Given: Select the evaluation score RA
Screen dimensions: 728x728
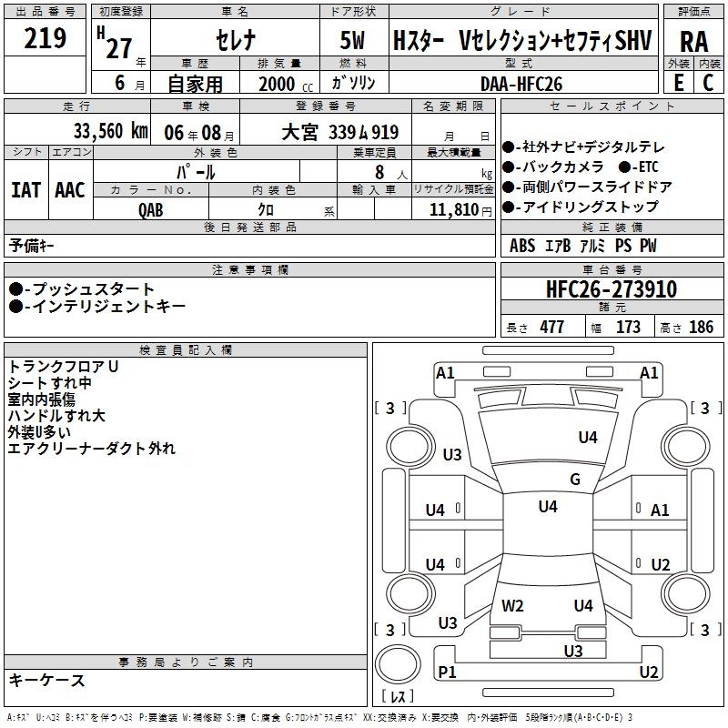Looking at the screenshot, I should coord(694,42).
